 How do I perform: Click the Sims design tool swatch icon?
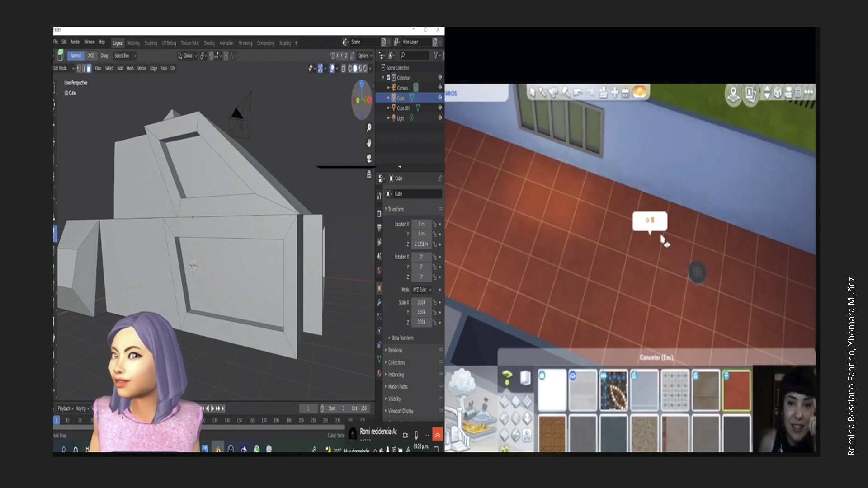click(x=554, y=93)
